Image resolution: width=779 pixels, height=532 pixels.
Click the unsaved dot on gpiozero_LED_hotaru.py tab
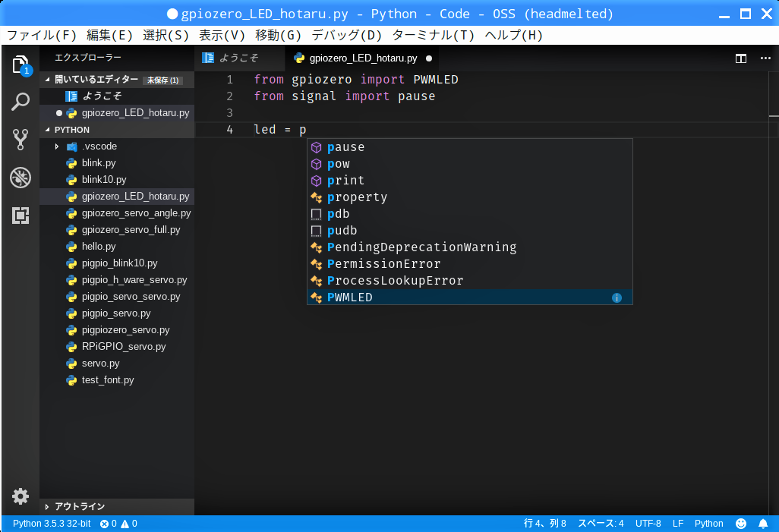[x=429, y=58]
